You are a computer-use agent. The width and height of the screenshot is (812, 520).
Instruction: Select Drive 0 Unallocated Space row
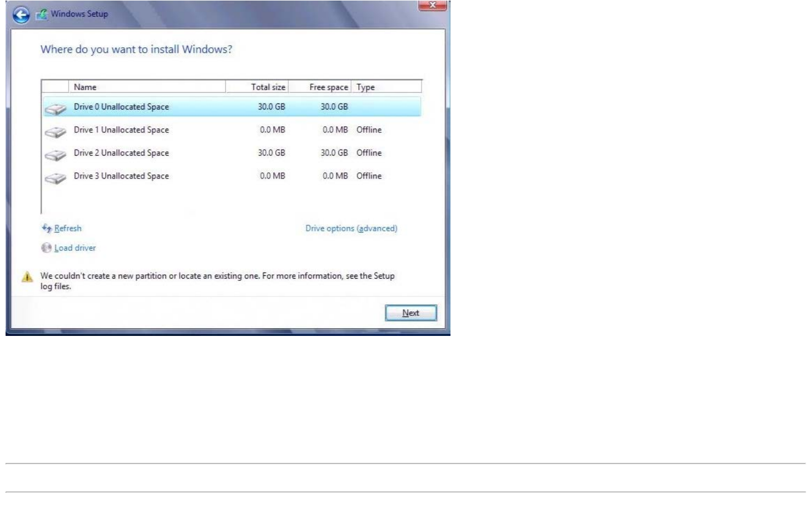232,107
